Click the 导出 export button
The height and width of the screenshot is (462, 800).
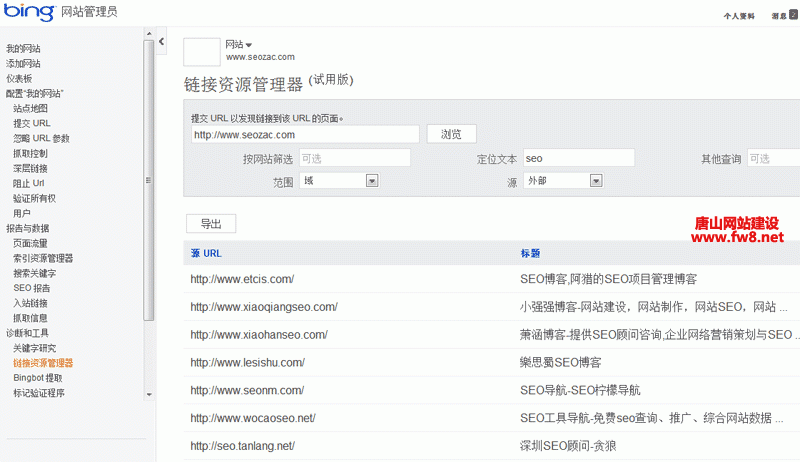click(211, 224)
